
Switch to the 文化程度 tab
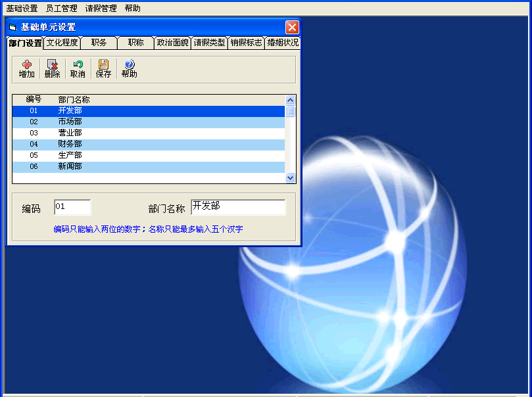click(x=62, y=43)
